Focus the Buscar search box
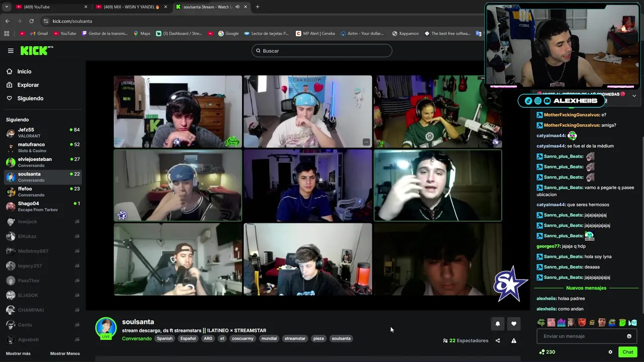Screen dimensions: 644x362 321,51
